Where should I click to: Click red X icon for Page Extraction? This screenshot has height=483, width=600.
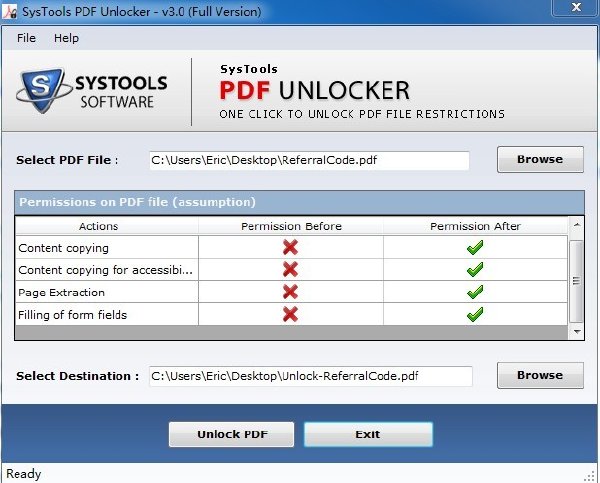pyautogui.click(x=290, y=292)
